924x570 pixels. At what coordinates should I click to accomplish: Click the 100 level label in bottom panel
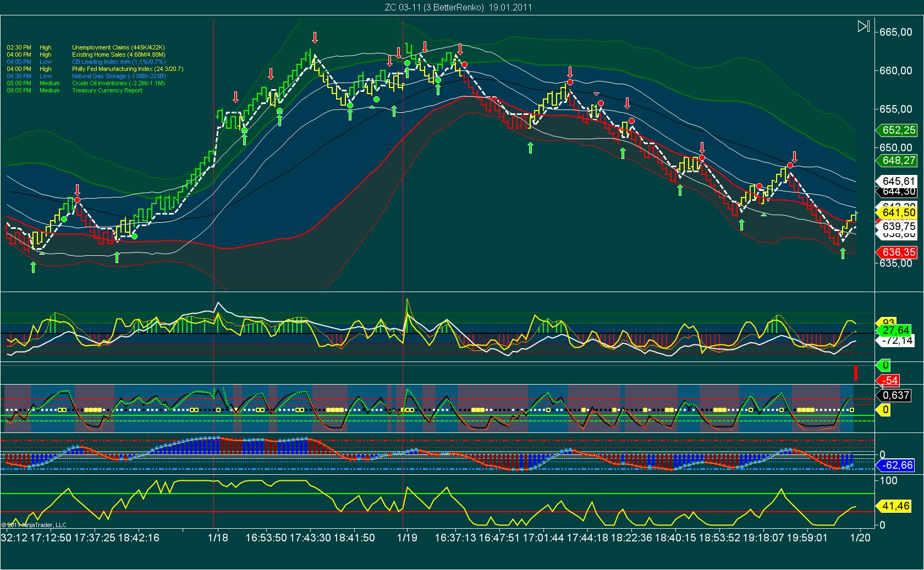[889, 481]
